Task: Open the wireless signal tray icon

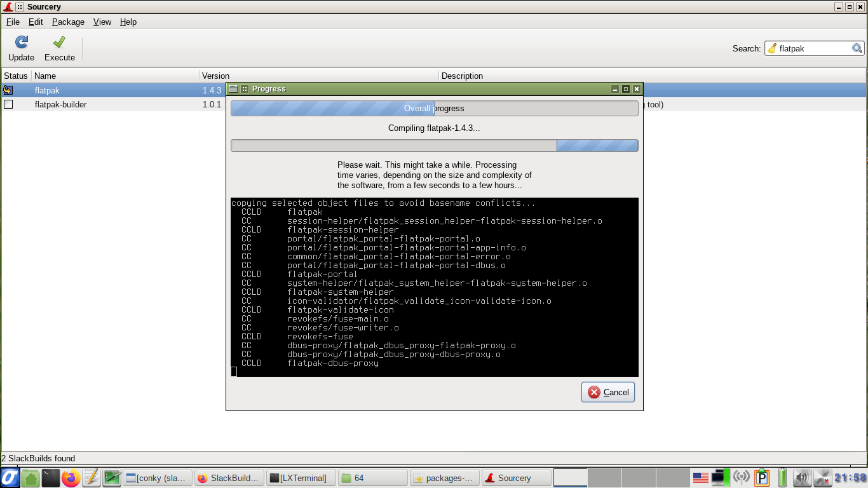Action: (x=741, y=478)
